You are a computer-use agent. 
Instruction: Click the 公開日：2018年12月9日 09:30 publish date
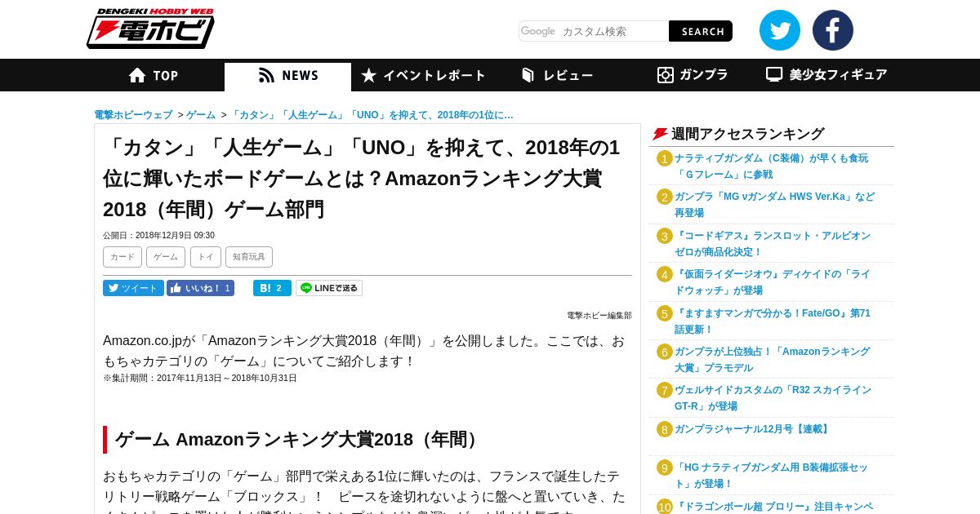158,236
